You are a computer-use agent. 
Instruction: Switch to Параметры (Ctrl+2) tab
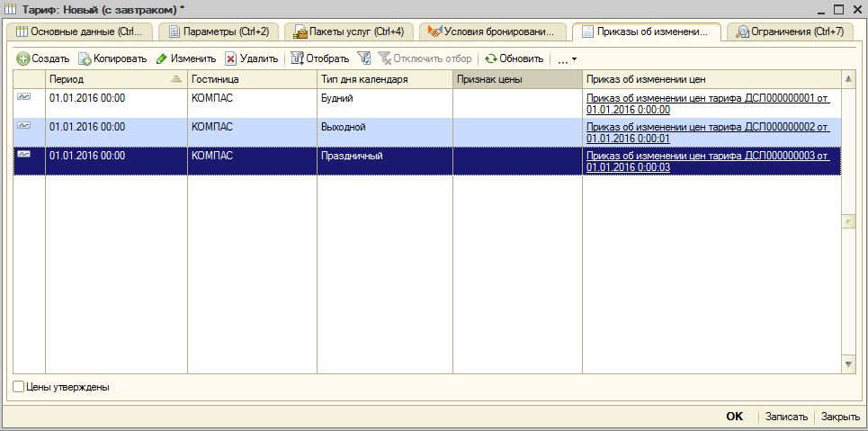218,32
